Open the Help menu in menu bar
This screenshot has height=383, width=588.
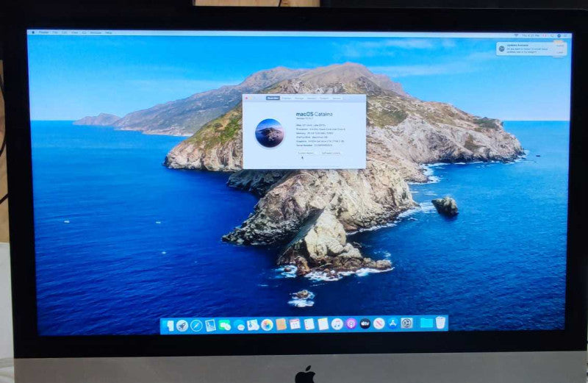coord(108,33)
